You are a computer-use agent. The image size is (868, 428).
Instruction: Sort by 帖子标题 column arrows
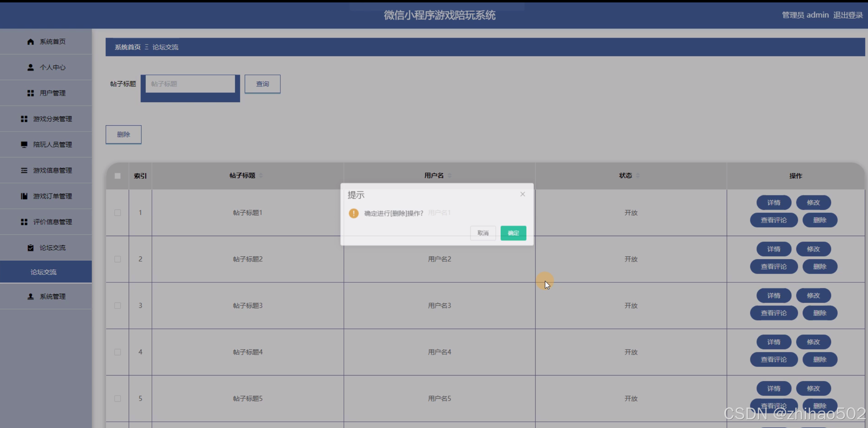coord(261,176)
